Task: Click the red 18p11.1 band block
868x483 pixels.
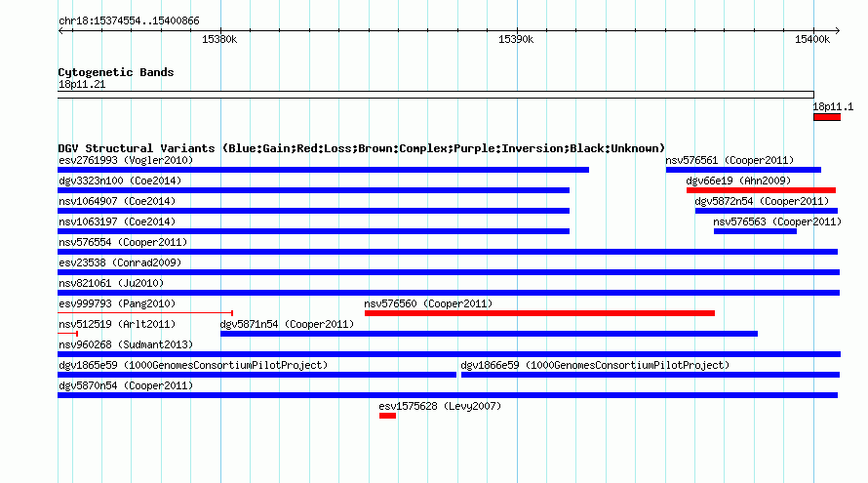Action: click(x=827, y=117)
